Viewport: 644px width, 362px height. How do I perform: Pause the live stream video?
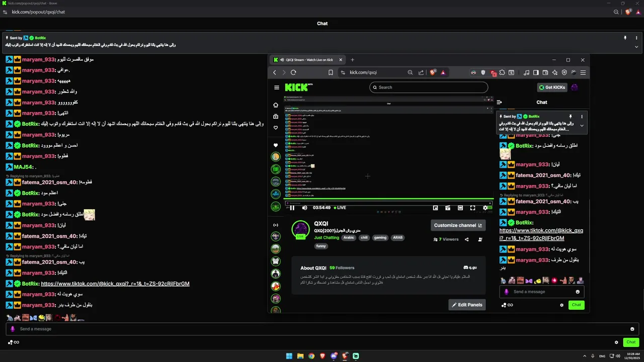292,208
